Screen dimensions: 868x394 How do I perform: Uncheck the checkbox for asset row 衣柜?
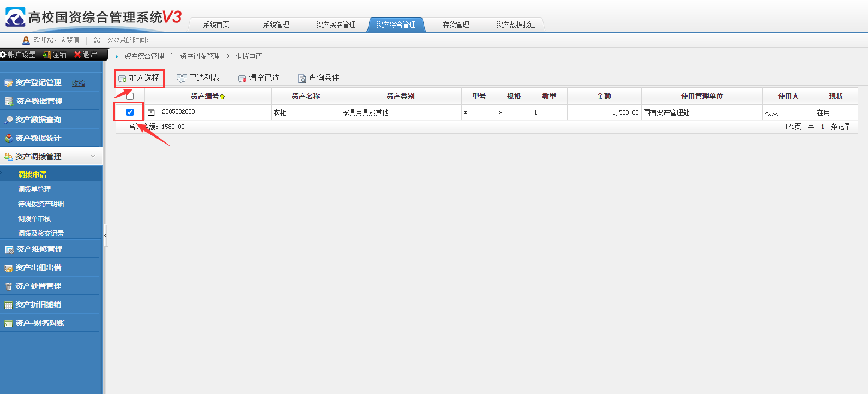130,112
